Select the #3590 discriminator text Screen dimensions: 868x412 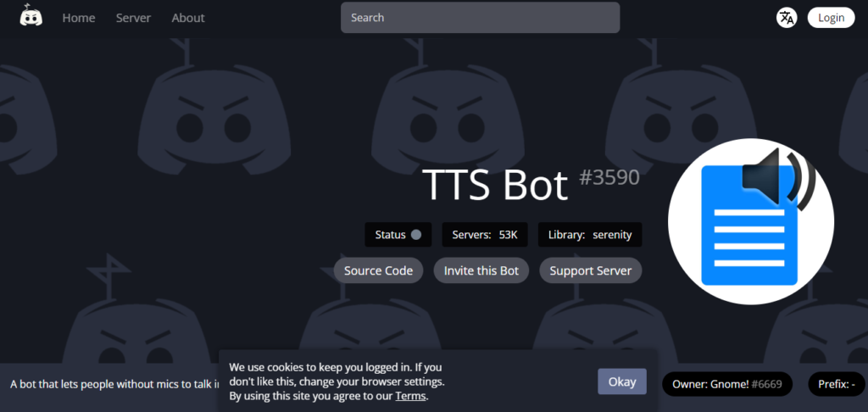[x=609, y=177]
